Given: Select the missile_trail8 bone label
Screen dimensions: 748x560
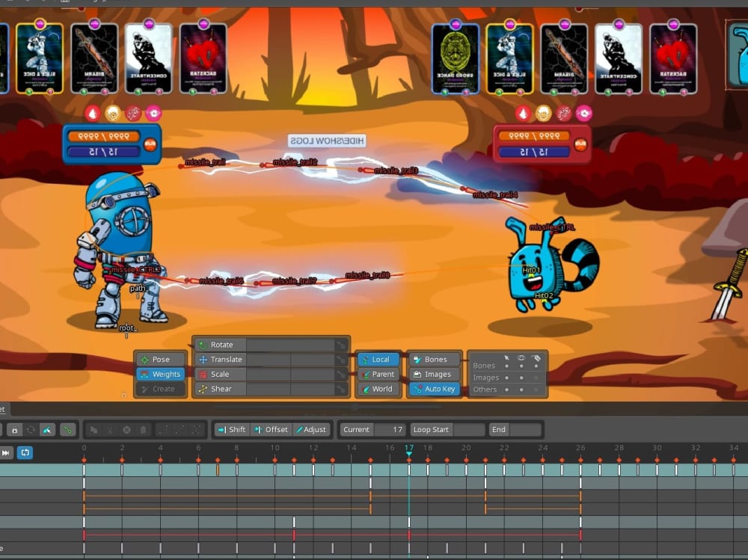Looking at the screenshot, I should tap(367, 275).
